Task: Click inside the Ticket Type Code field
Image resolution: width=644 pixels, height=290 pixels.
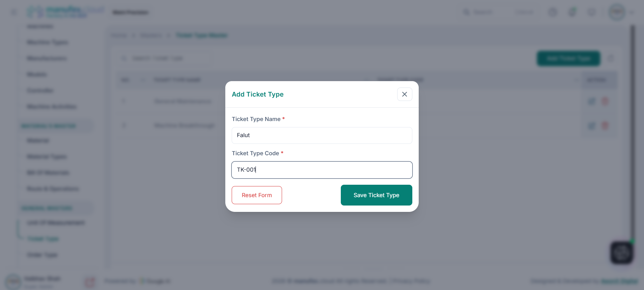Action: point(322,170)
